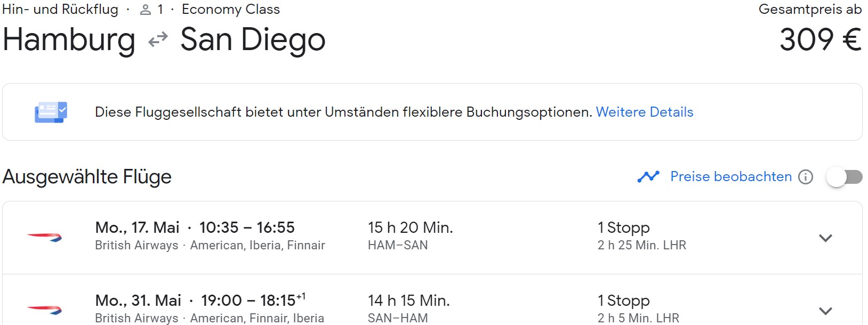Click the price tracking graph icon
The width and height of the screenshot is (868, 325).
648,176
